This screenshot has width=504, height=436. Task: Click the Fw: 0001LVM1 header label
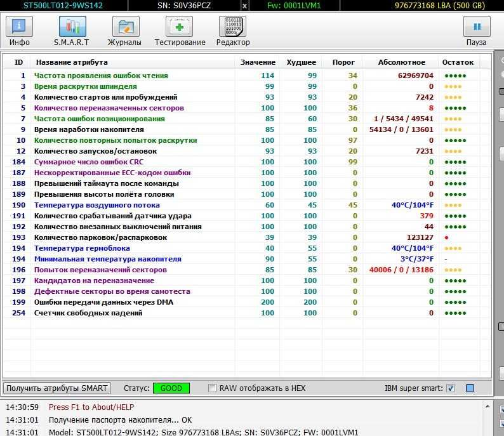(294, 6)
